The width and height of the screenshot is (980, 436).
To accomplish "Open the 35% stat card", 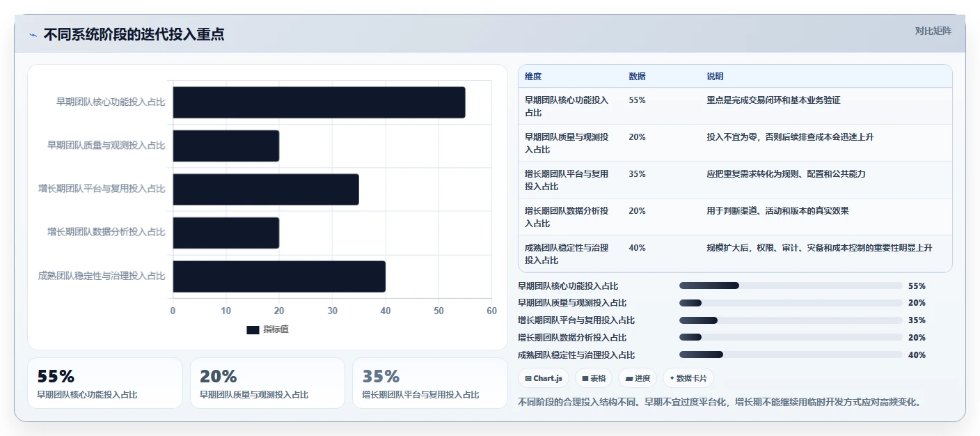I will 430,383.
